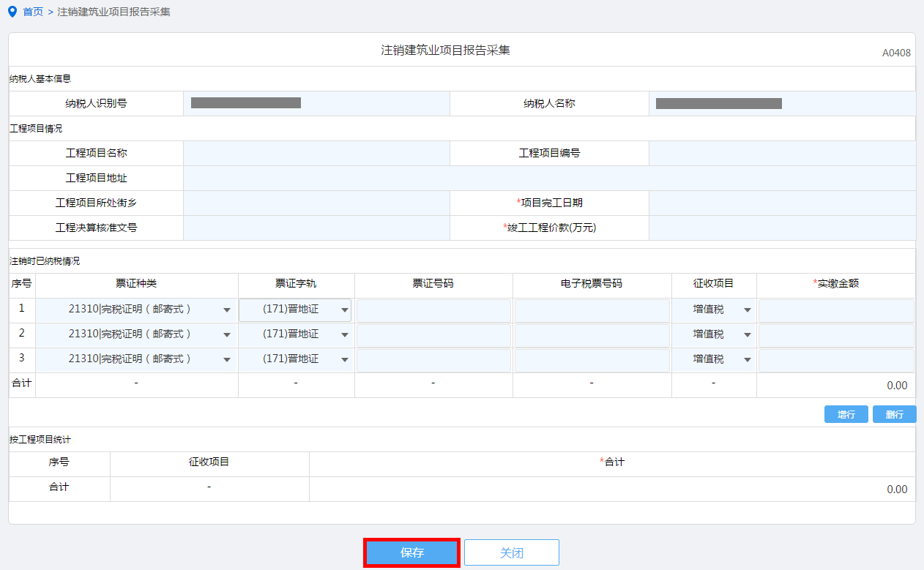924x570 pixels.
Task: Open row 2 票证种类 dropdown
Action: [x=137, y=335]
